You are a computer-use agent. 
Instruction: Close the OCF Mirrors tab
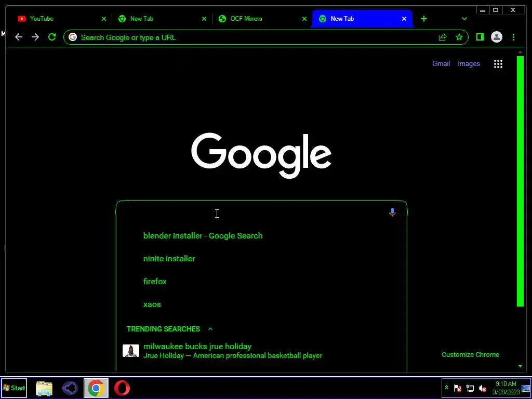tap(304, 19)
